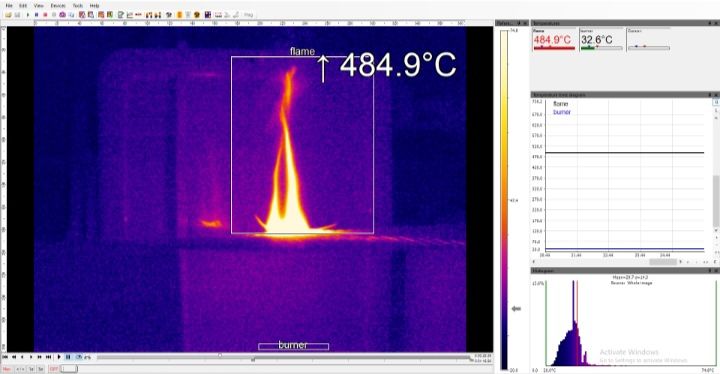Close the reference bar panel
Viewport: 720px width, 374px height.
pos(525,23)
